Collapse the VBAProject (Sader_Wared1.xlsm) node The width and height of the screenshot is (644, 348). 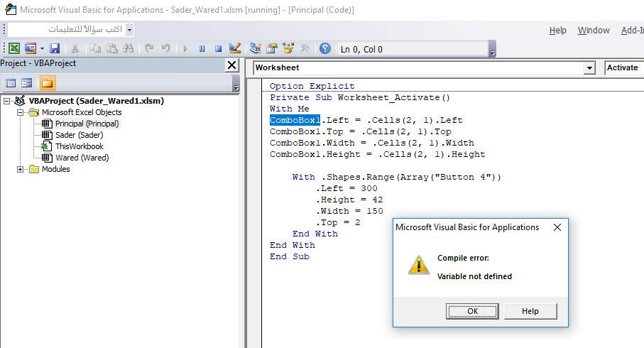click(x=6, y=101)
